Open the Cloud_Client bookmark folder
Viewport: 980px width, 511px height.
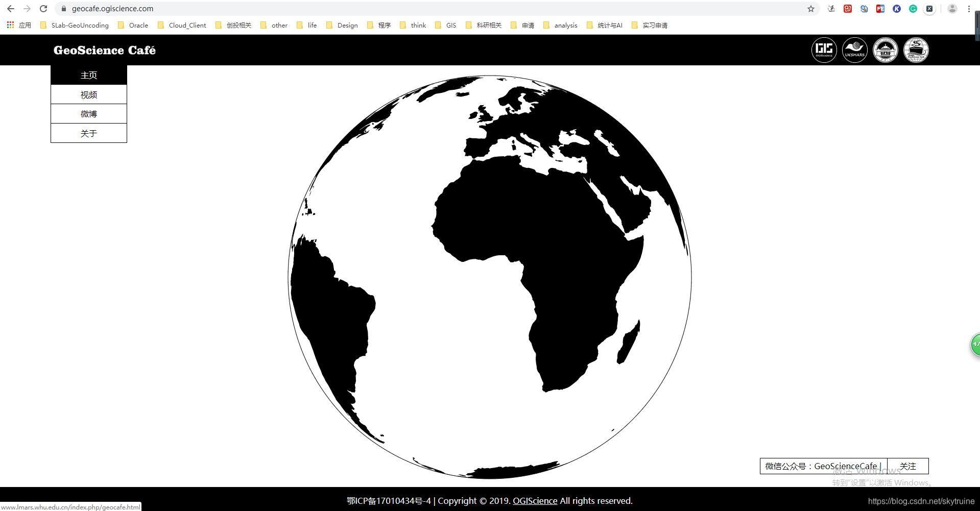[x=182, y=25]
